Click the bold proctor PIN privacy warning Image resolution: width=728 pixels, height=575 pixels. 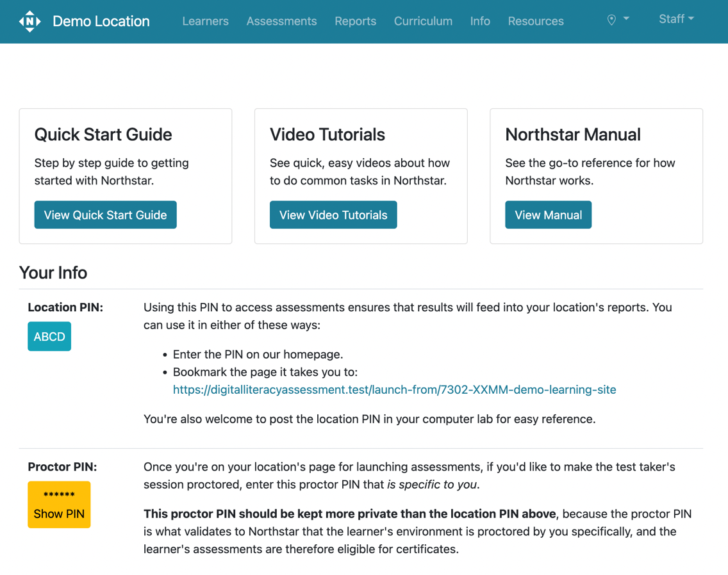click(x=350, y=514)
